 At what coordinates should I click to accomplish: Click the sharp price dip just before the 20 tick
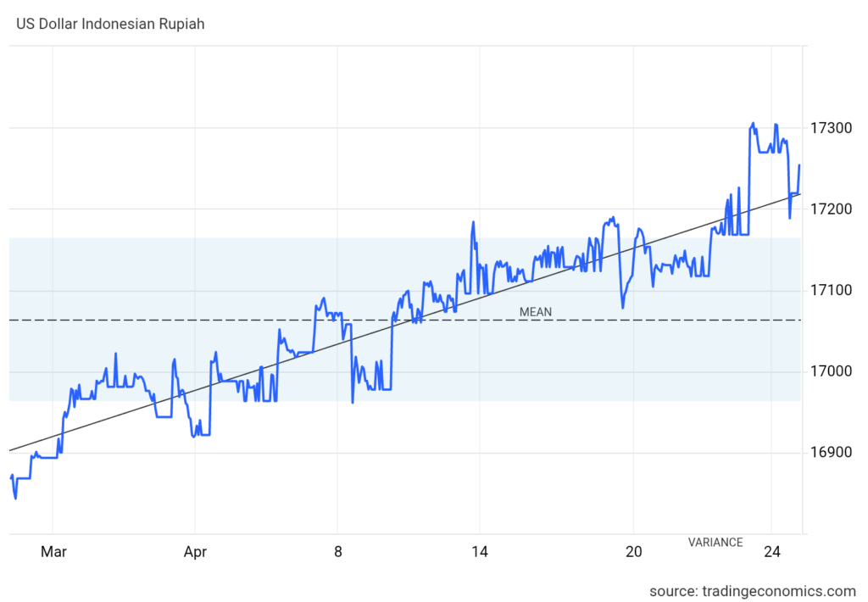coord(623,307)
